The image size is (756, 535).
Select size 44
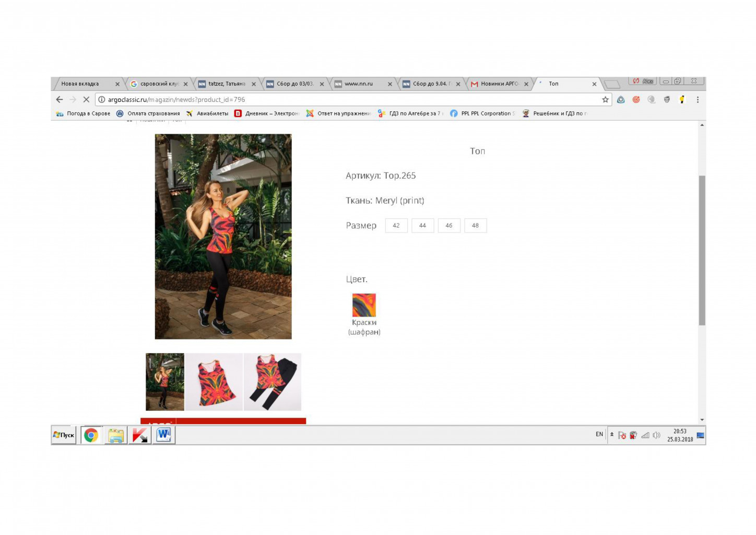click(x=422, y=226)
